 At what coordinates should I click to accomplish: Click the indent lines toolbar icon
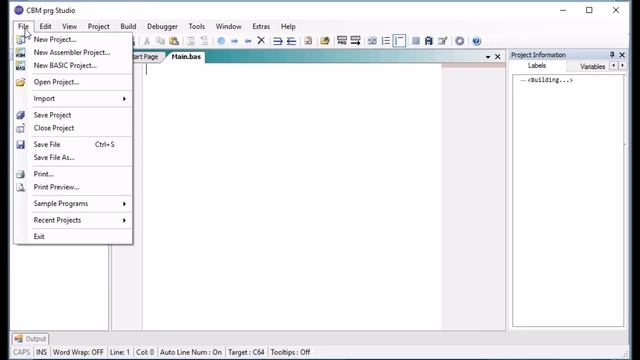(278, 41)
